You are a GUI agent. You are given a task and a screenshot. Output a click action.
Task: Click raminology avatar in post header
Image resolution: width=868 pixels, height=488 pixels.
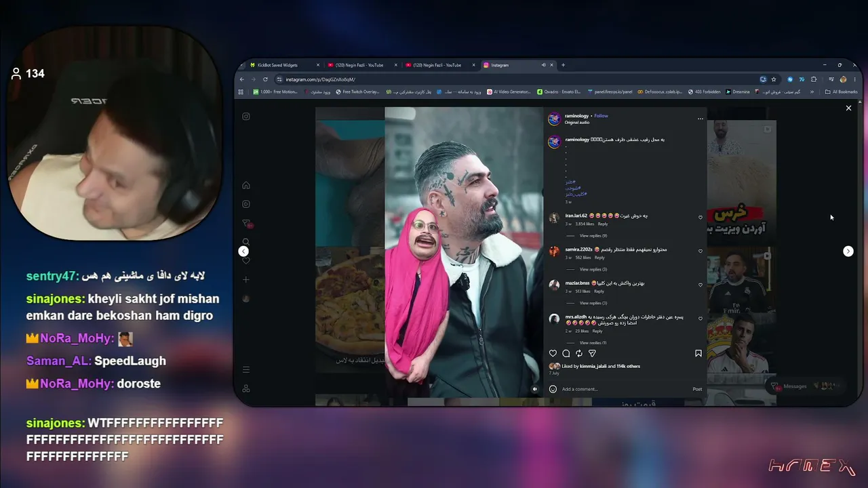click(x=554, y=119)
